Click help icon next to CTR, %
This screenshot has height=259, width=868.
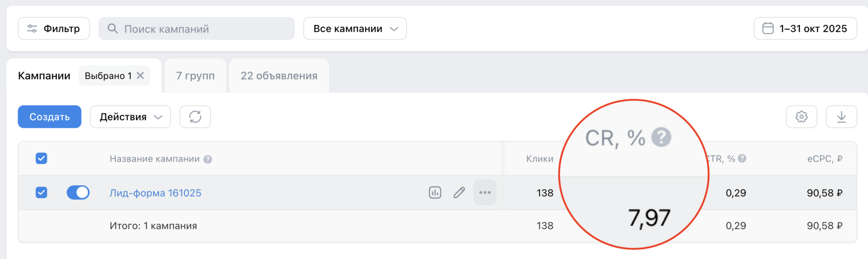742,158
